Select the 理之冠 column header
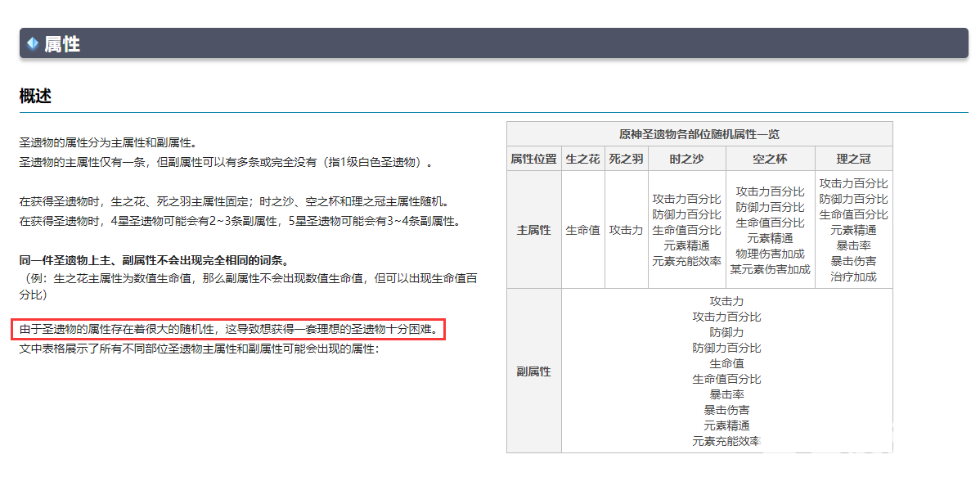This screenshot has width=980, height=477. pos(853,159)
